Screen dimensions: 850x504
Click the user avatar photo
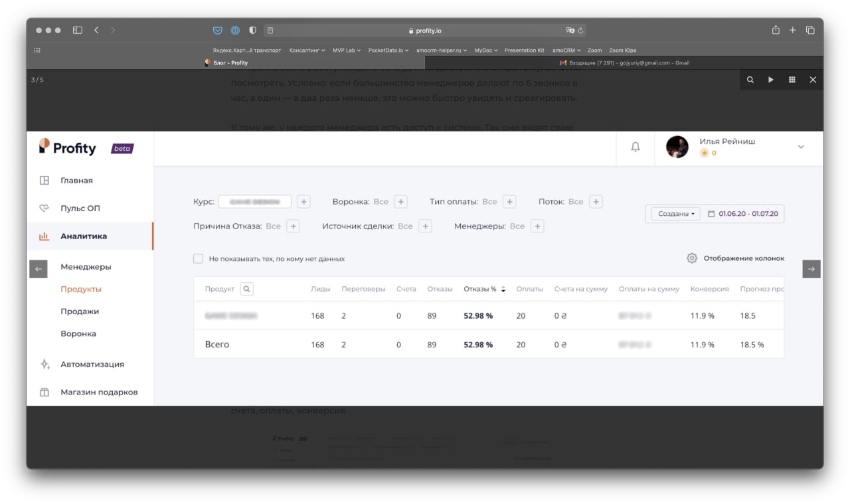[677, 147]
